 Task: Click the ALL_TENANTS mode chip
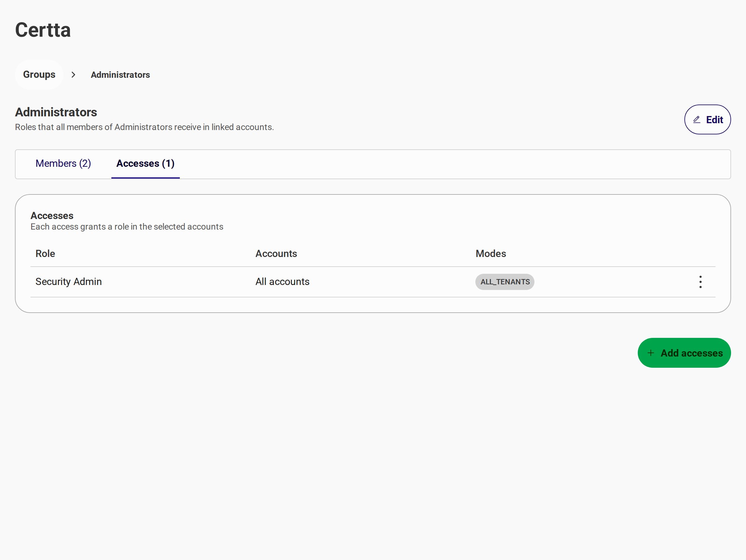pos(505,282)
